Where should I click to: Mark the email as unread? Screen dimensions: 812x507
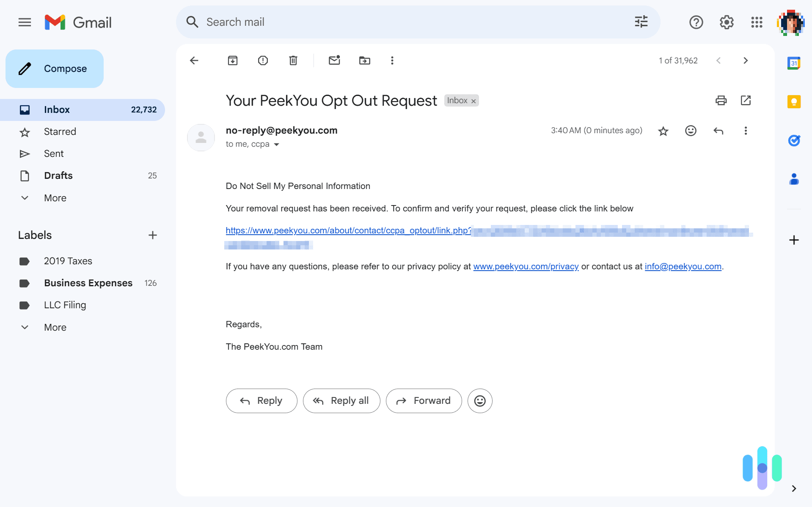tap(334, 60)
